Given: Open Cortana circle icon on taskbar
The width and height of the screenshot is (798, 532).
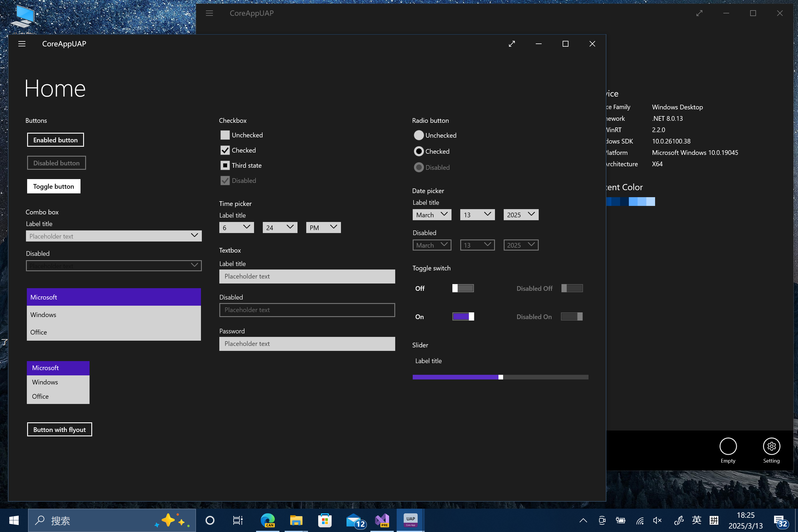Looking at the screenshot, I should pos(210,520).
